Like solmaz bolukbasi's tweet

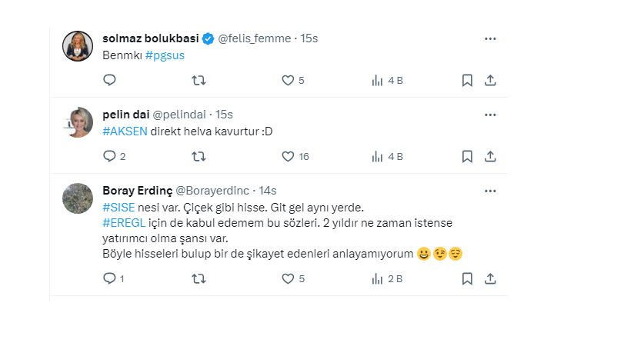(288, 80)
